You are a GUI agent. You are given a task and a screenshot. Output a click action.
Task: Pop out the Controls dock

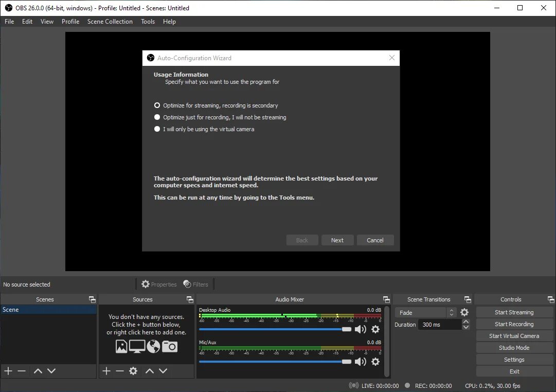pyautogui.click(x=551, y=299)
